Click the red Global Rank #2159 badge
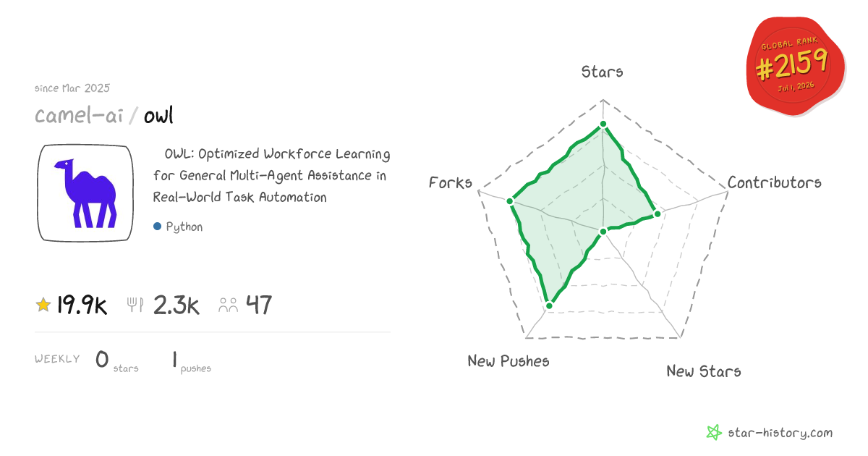The height and width of the screenshot is (456, 868). (796, 67)
